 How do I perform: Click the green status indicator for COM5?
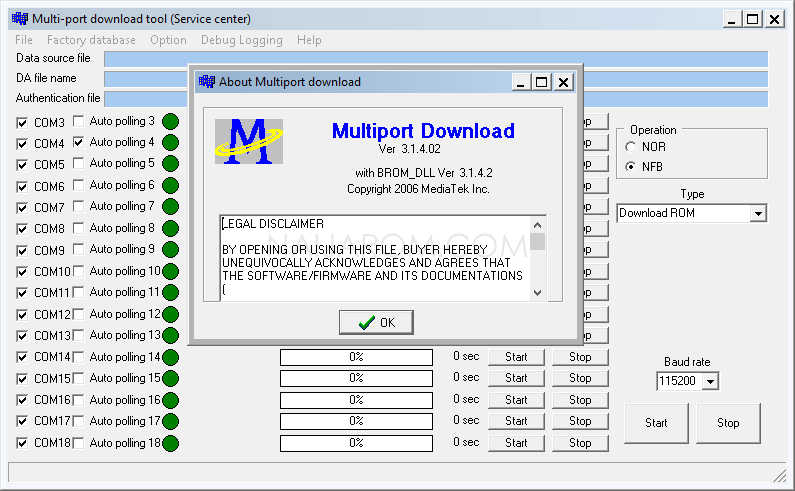click(x=170, y=164)
